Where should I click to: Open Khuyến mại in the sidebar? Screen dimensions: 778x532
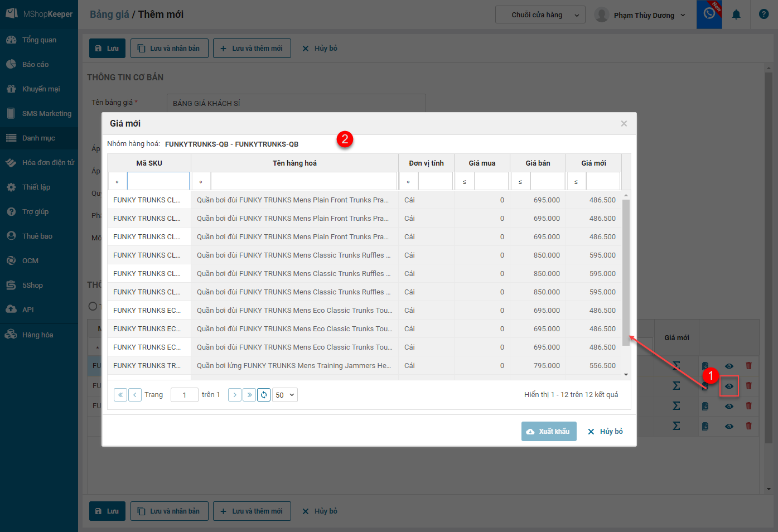[39, 89]
